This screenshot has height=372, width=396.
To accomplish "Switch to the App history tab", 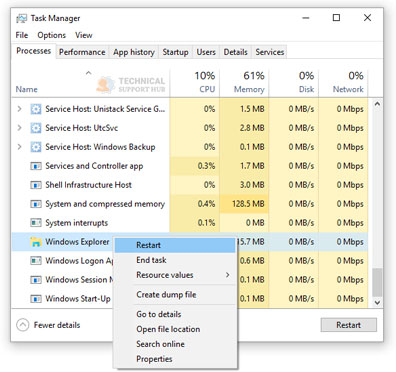I will point(134,52).
